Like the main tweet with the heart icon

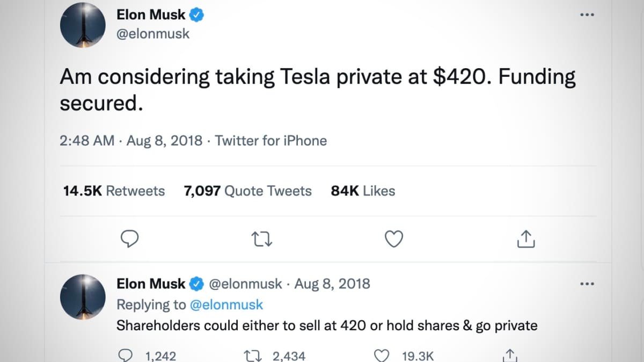[x=394, y=240]
